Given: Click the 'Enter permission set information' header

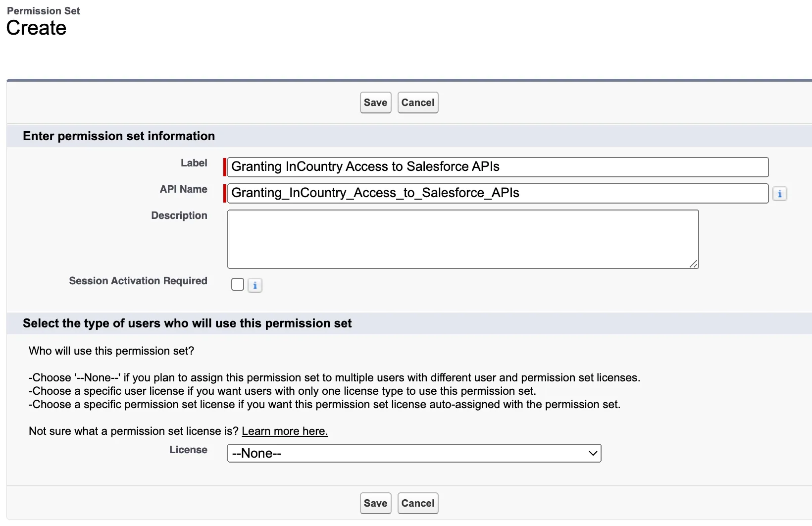Looking at the screenshot, I should [119, 136].
